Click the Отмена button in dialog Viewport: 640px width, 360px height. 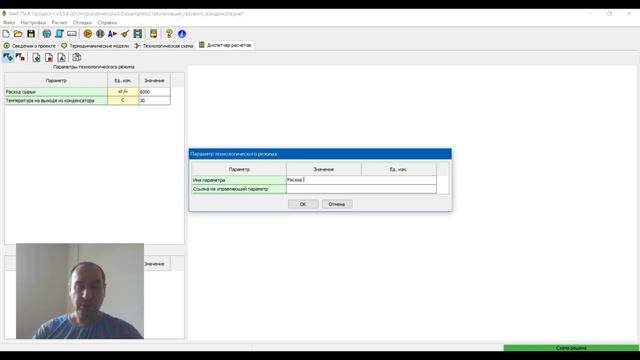pyautogui.click(x=337, y=204)
